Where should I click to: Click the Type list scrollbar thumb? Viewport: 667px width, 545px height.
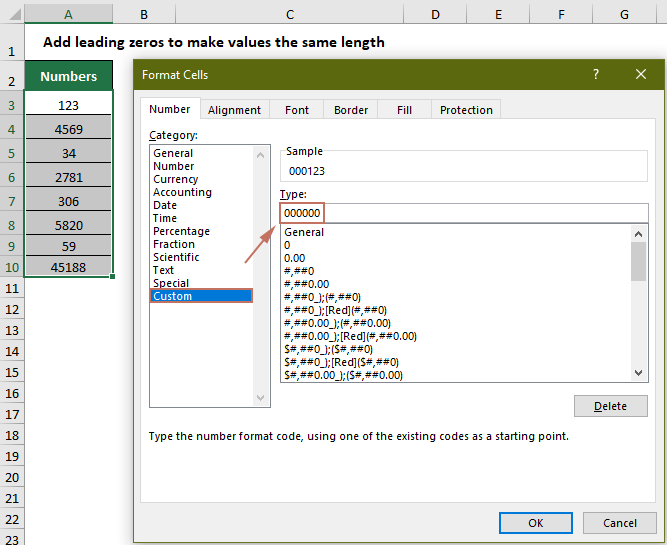tap(638, 261)
